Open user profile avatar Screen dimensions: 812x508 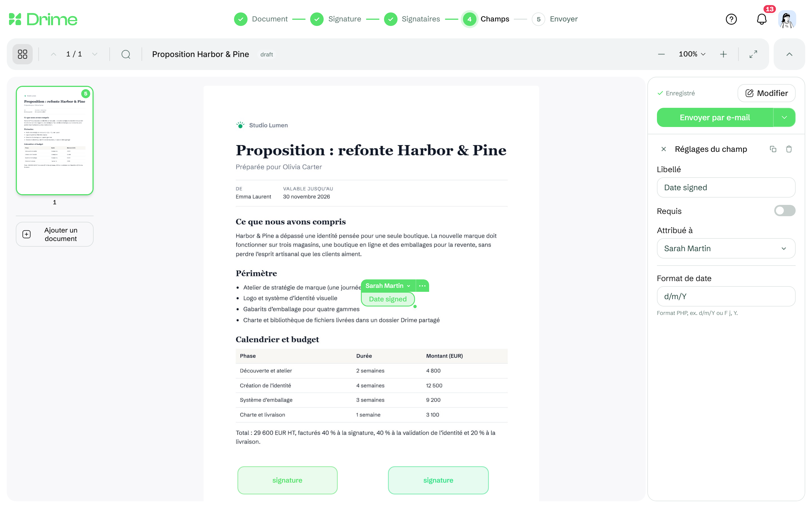(787, 19)
